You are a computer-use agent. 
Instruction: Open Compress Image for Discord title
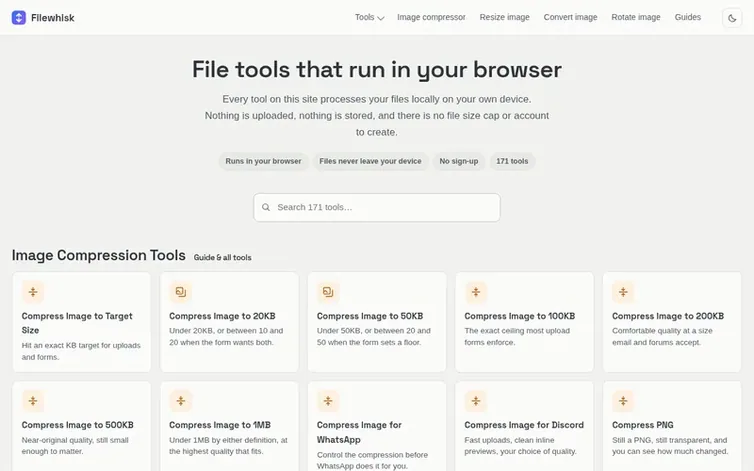(x=524, y=425)
